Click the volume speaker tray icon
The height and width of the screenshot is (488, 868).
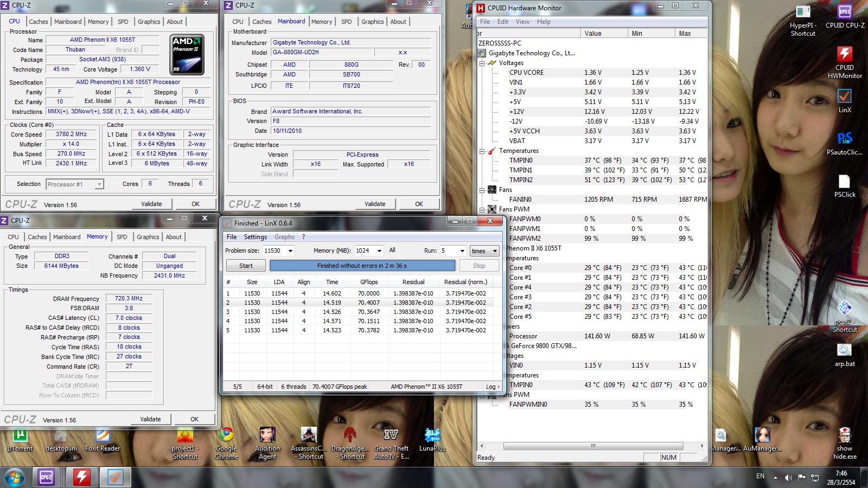788,478
